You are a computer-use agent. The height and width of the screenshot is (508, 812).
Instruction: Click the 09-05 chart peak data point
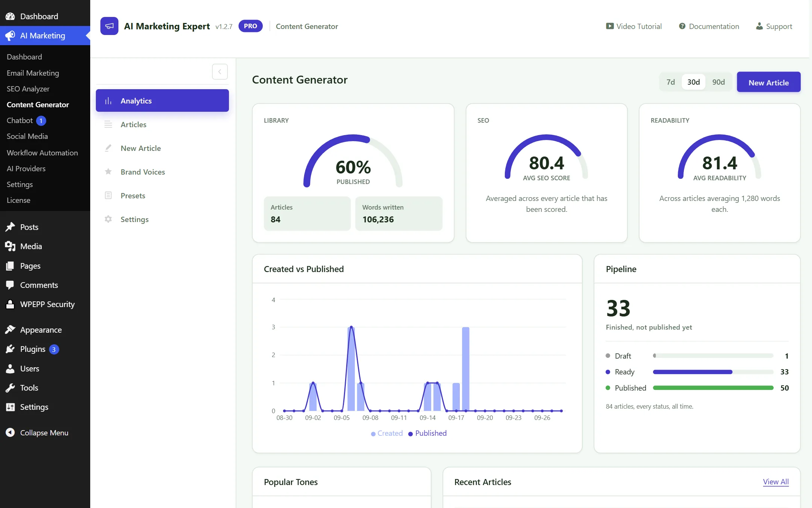click(351, 327)
